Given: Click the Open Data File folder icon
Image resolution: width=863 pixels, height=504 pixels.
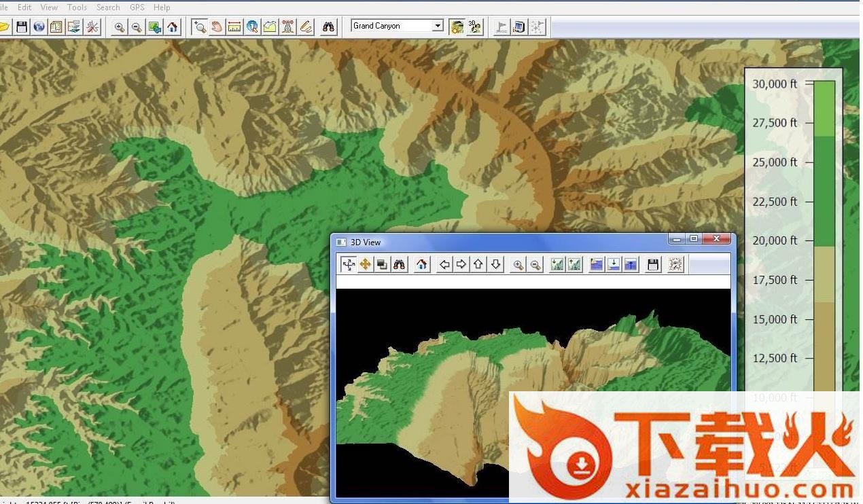Looking at the screenshot, I should [3, 26].
